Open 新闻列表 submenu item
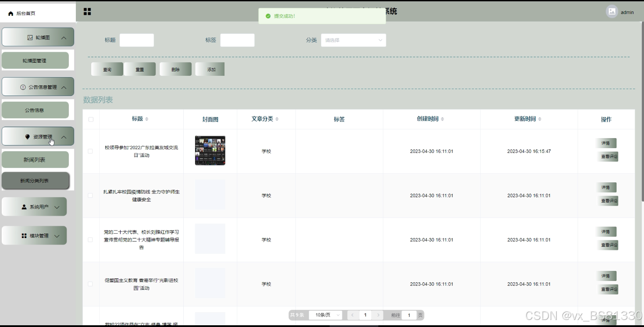The image size is (644, 327). (x=35, y=160)
